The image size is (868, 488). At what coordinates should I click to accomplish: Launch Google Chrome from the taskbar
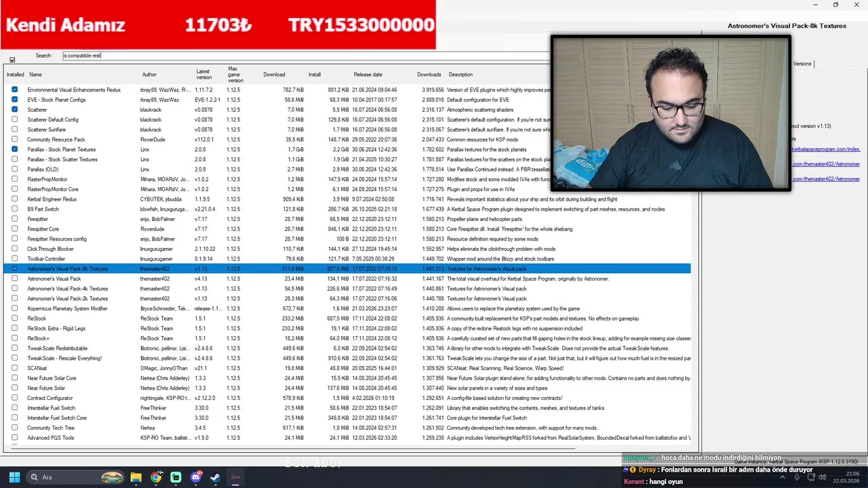[156, 477]
